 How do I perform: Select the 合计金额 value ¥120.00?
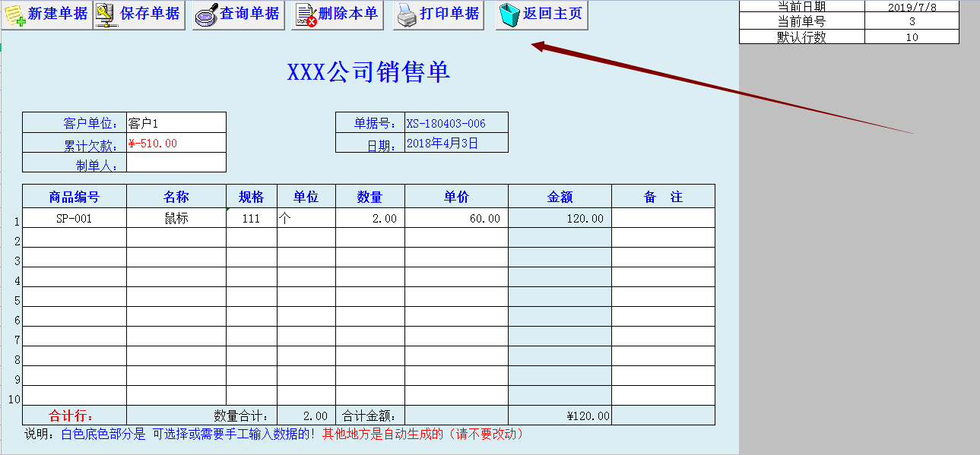click(x=560, y=416)
